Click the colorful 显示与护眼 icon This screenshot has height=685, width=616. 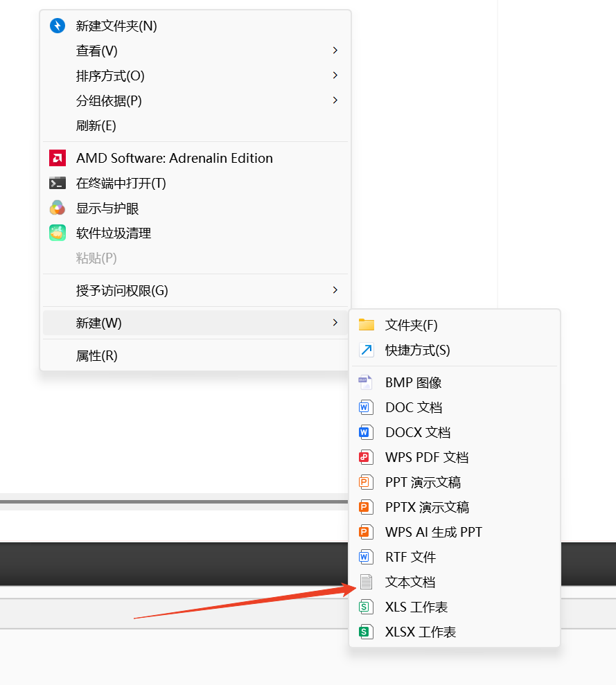(x=58, y=208)
